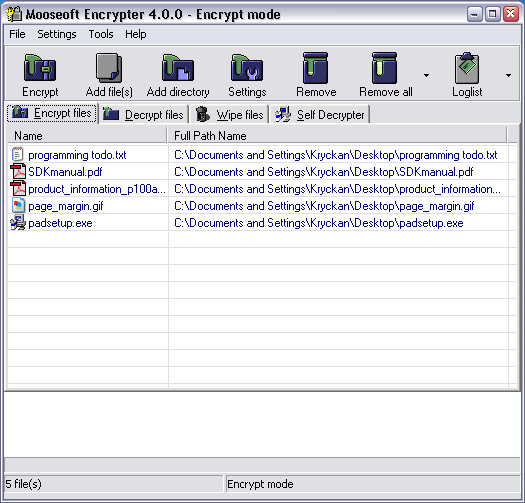Expand the dropdown arrow next to Loglist
Screen dimensions: 525x503
tap(508, 75)
